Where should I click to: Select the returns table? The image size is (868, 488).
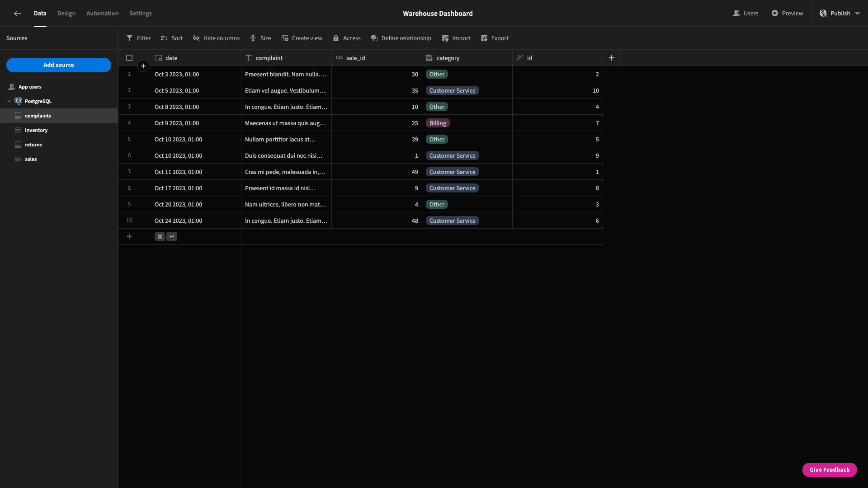tap(59, 145)
